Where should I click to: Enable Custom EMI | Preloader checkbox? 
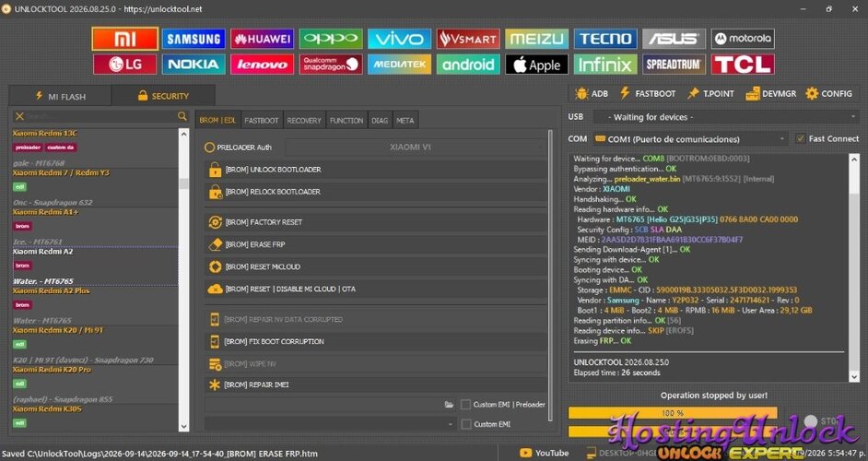(x=466, y=405)
